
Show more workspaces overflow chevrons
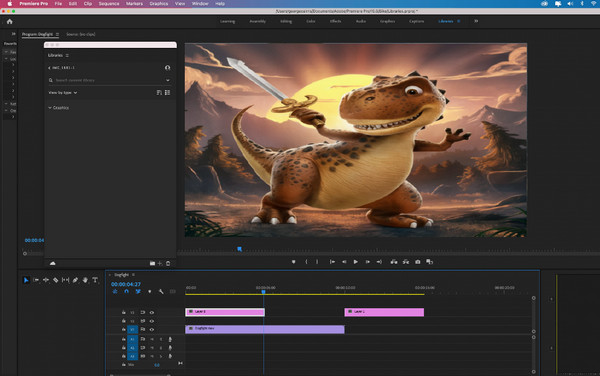point(476,21)
